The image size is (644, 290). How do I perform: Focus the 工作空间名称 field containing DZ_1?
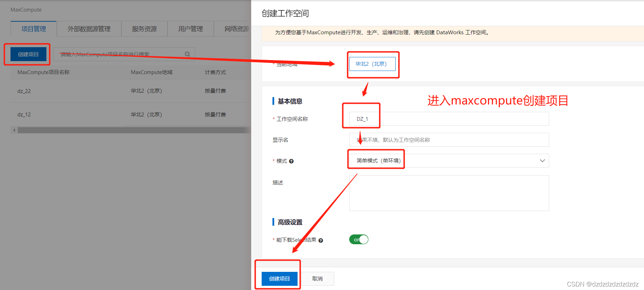449,119
